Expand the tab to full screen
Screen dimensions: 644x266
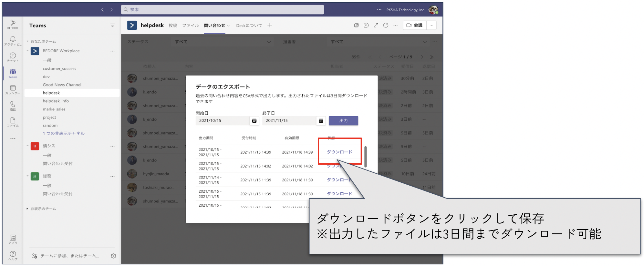376,25
